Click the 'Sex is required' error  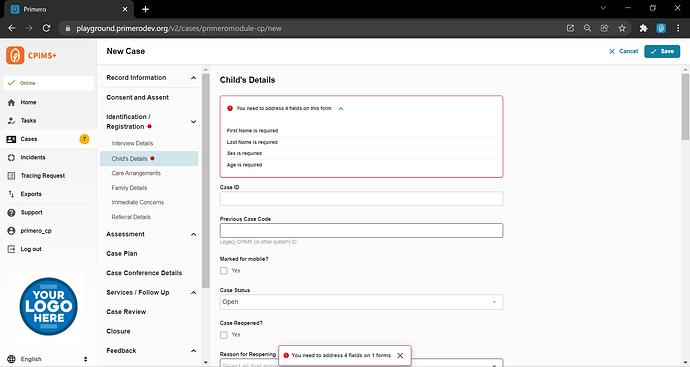[x=244, y=154]
